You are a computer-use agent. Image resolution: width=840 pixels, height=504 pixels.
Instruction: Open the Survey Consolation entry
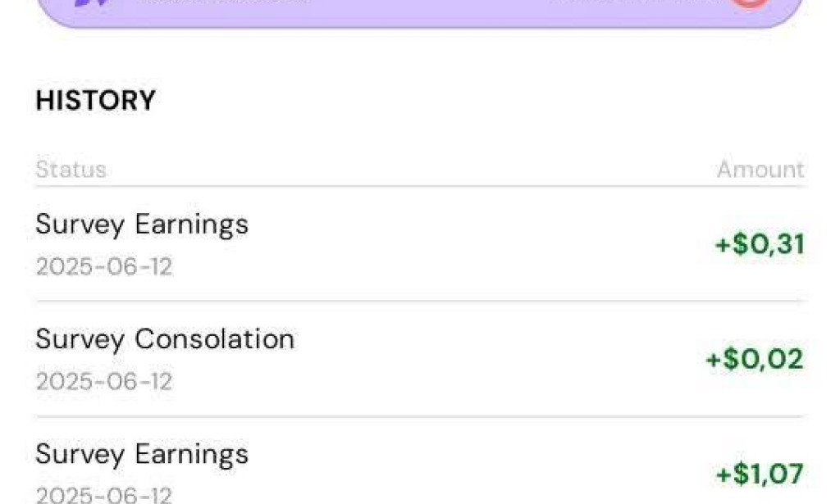pyautogui.click(x=165, y=339)
